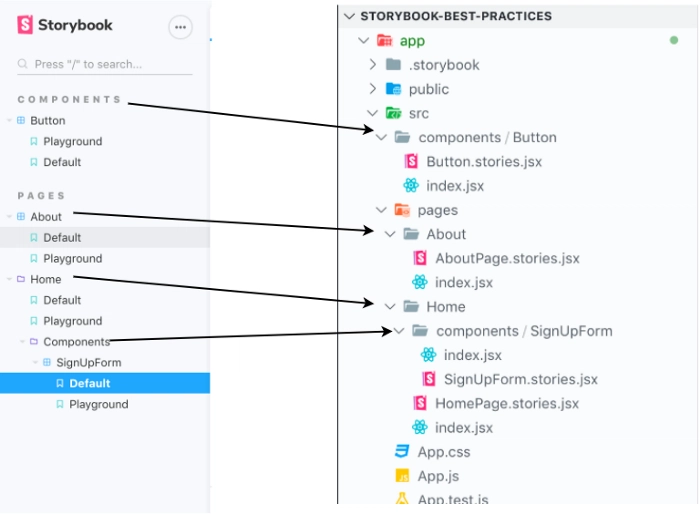Select the Home folder in the Storybook sidebar
This screenshot has width=700, height=514.
pyautogui.click(x=46, y=280)
